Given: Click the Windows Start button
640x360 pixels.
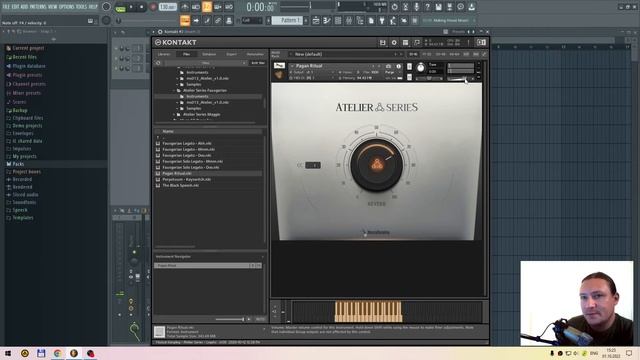Looking at the screenshot, I should 8,353.
